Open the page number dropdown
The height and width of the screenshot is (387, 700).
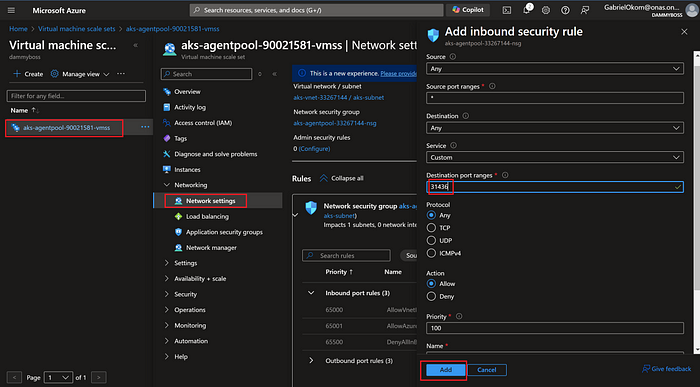tap(58, 378)
